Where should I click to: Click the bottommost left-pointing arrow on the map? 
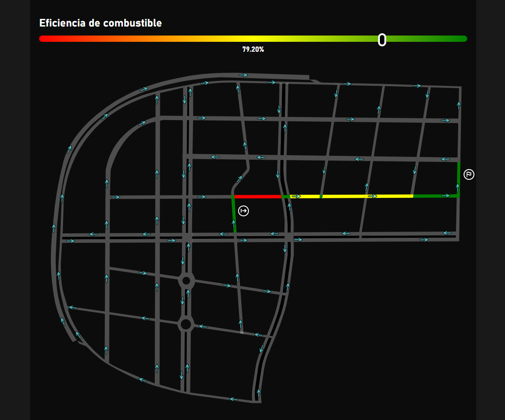tap(234, 399)
